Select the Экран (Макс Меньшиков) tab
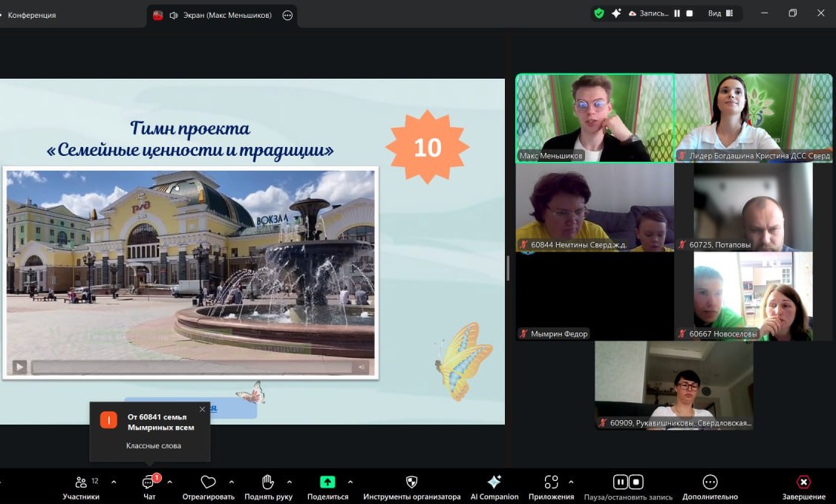 (221, 15)
